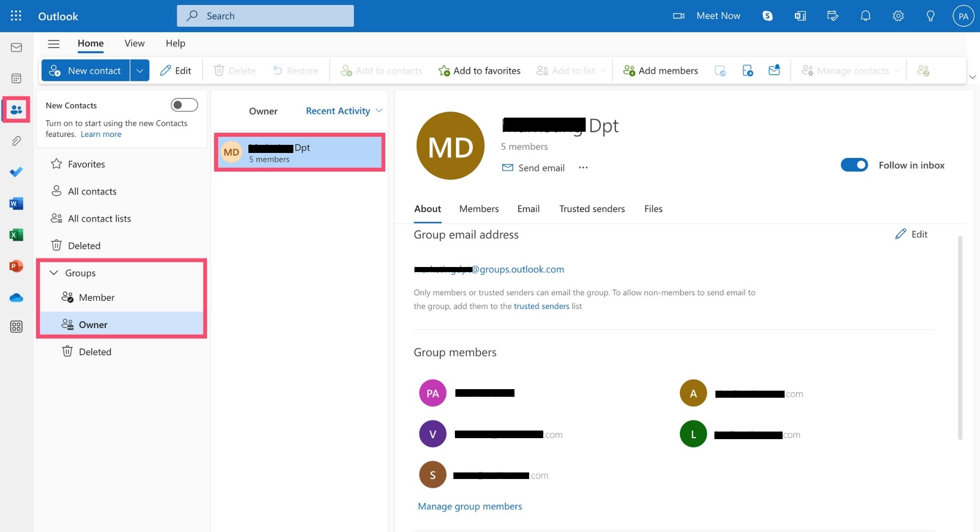Open Calendar from left rail
Viewport: 980px width, 532px height.
(x=16, y=78)
